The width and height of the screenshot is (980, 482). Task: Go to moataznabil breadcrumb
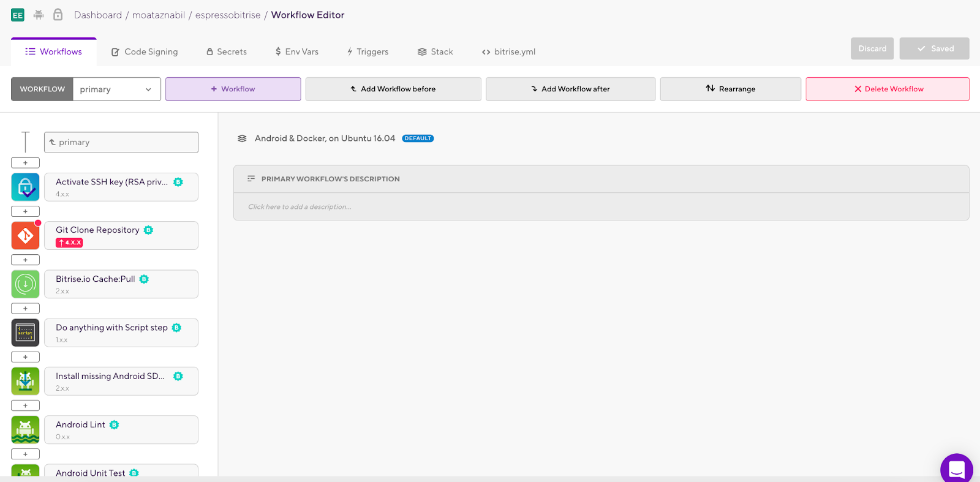159,15
